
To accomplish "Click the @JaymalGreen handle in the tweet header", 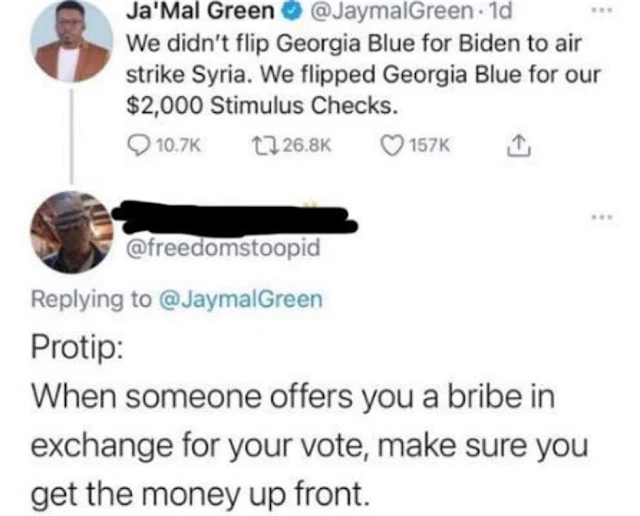I will point(392,11).
